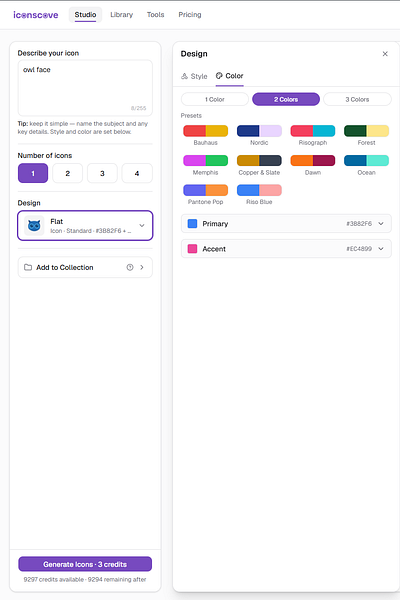Click the Flat design name text
Screen dimensions: 400x600
pyautogui.click(x=57, y=221)
